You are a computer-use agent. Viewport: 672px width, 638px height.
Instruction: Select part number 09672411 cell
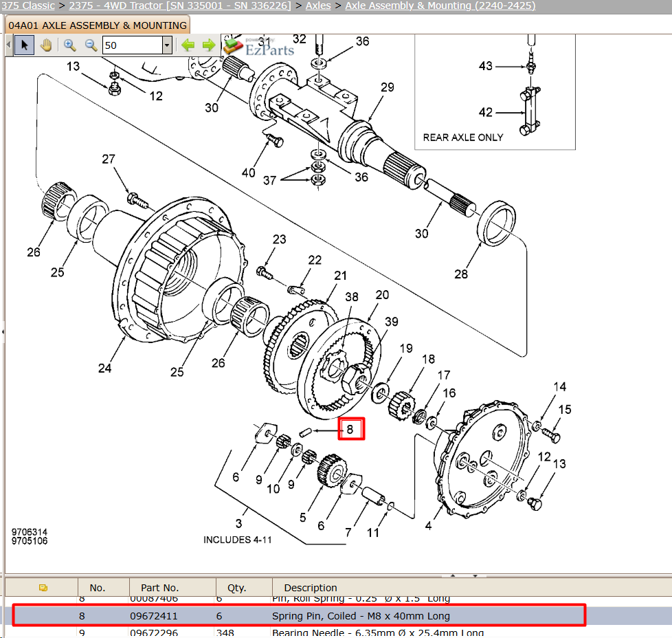click(153, 616)
